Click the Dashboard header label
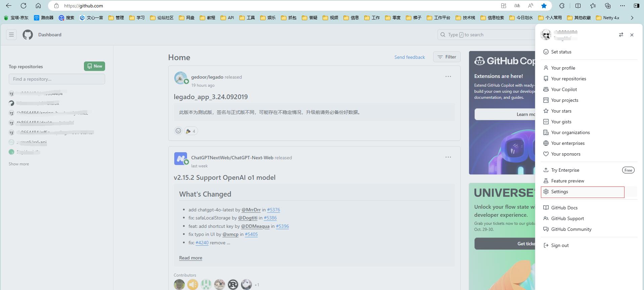 (x=50, y=35)
